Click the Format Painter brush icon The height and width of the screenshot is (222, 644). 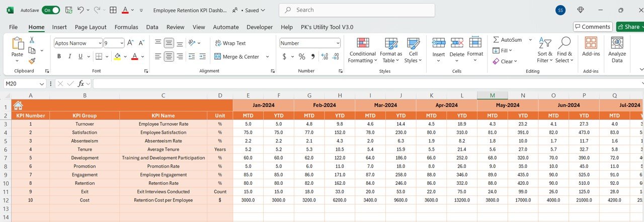(x=32, y=61)
